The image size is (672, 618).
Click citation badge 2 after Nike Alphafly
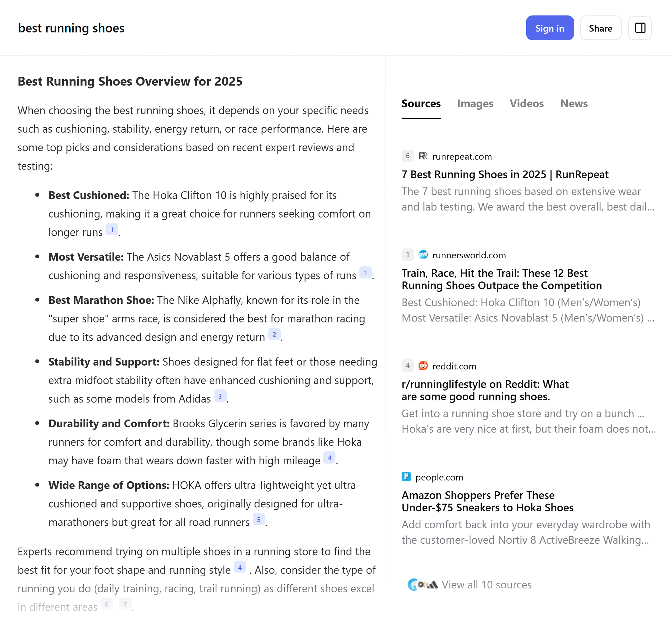[x=274, y=335]
